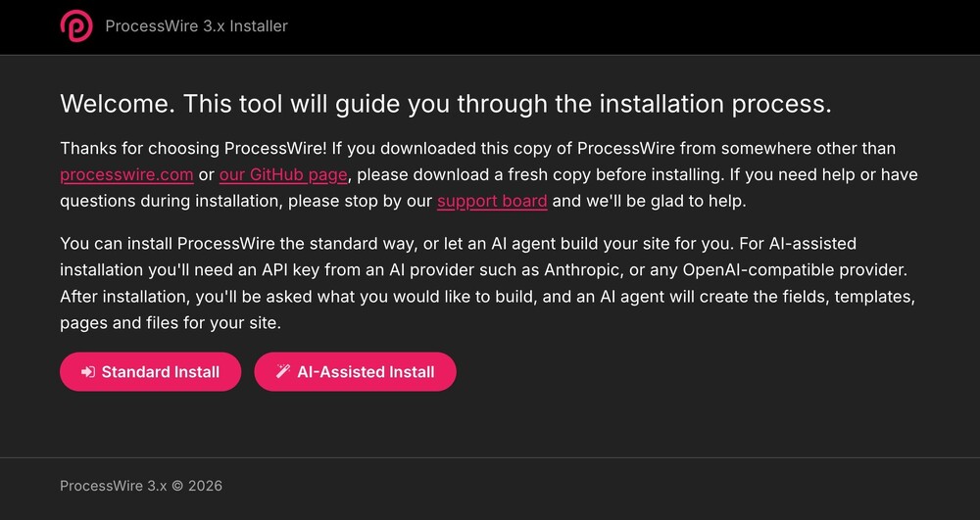Click the "ProcessWire 3.x" footer text

tap(113, 486)
